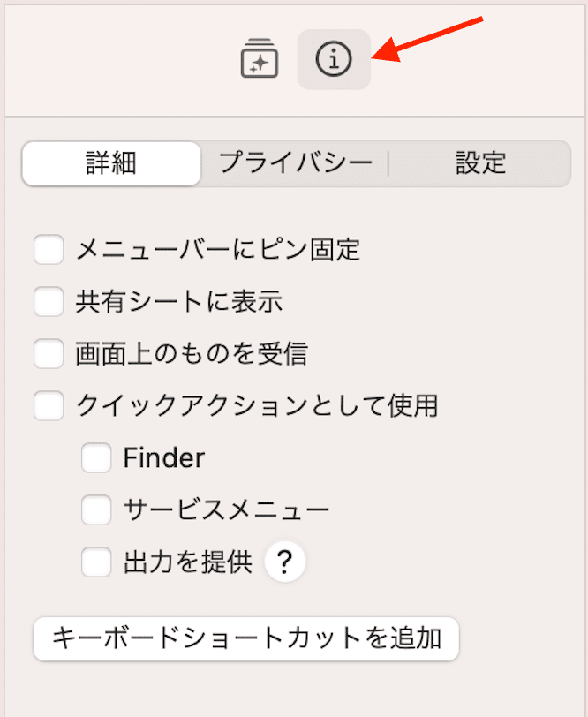Check the Finder checkbox
This screenshot has height=717, width=588.
(x=96, y=457)
